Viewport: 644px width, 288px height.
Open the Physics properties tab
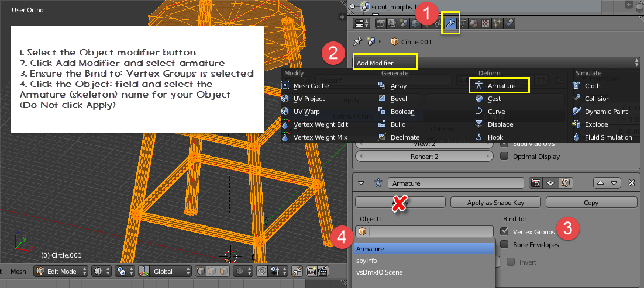[509, 24]
